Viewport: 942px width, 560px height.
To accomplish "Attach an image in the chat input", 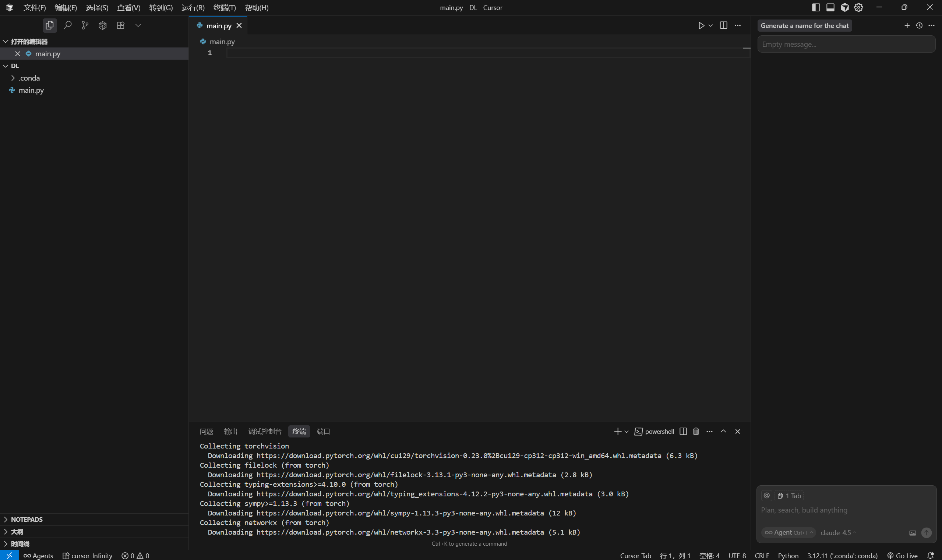I will [x=913, y=532].
